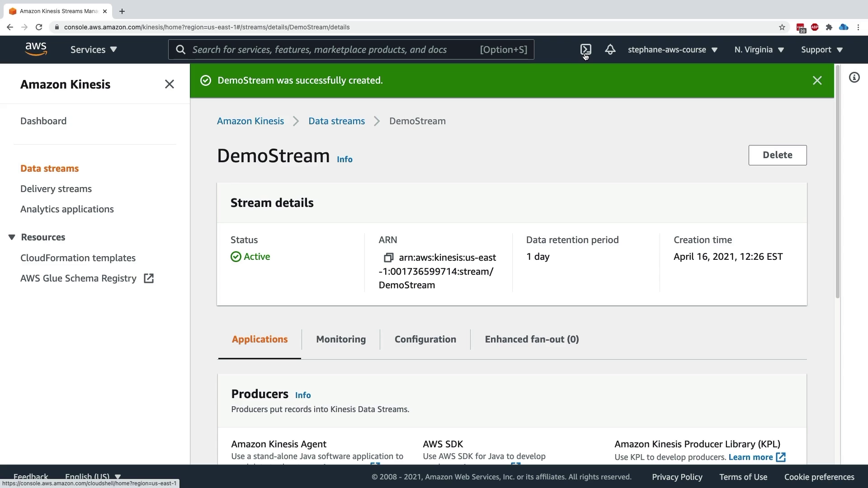Image resolution: width=868 pixels, height=488 pixels.
Task: Open AWS CloudShell icon in top bar
Action: coord(585,49)
